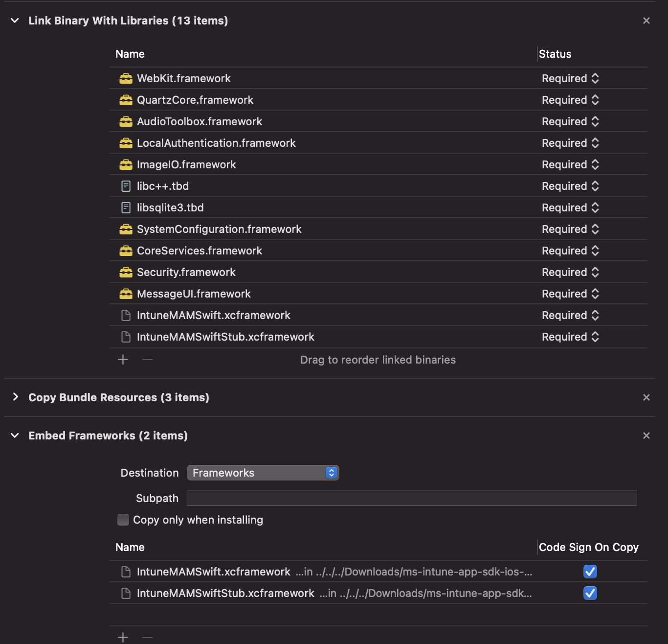Click the Name column header

point(130,54)
